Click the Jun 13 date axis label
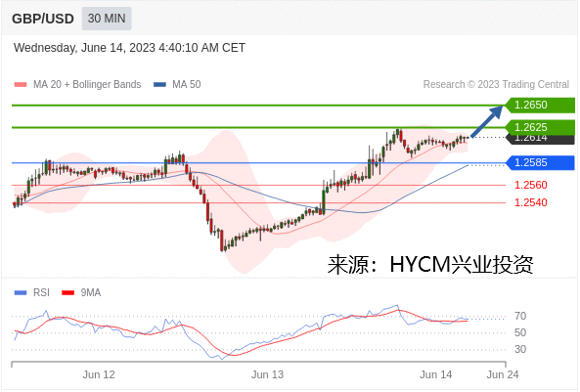Viewport: 580px width, 392px height. click(267, 374)
